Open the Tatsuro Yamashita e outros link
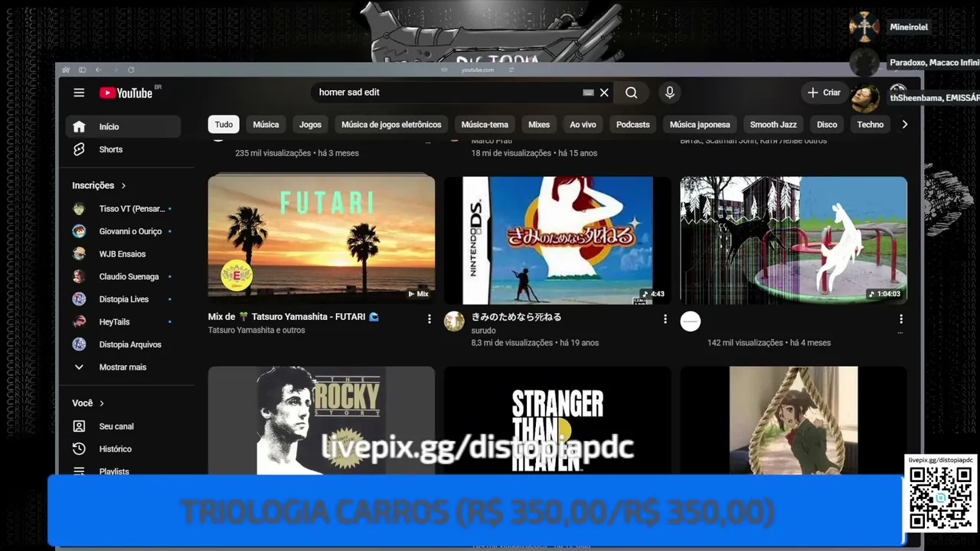The width and height of the screenshot is (980, 551). pos(256,331)
